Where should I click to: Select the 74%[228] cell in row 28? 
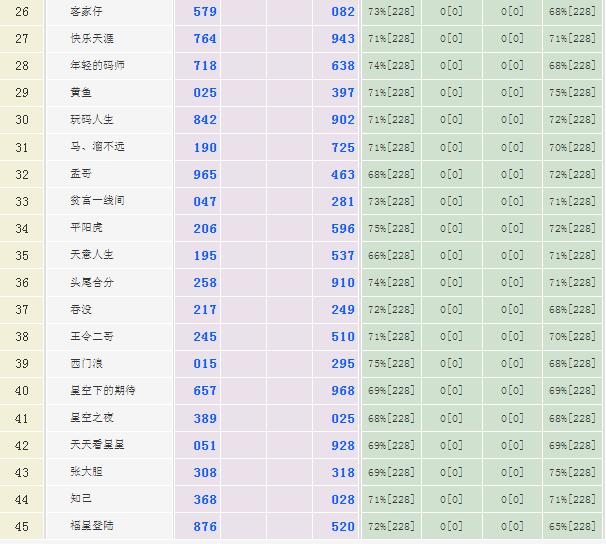(391, 66)
